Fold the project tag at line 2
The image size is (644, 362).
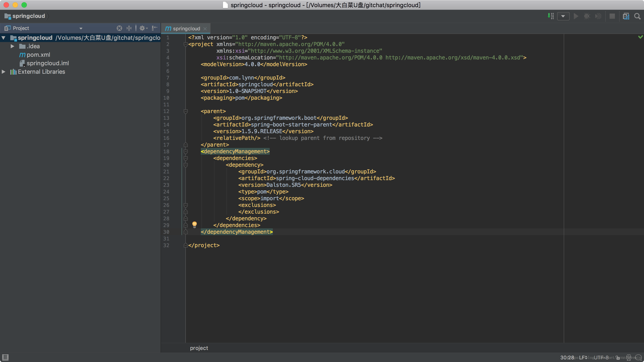click(186, 44)
